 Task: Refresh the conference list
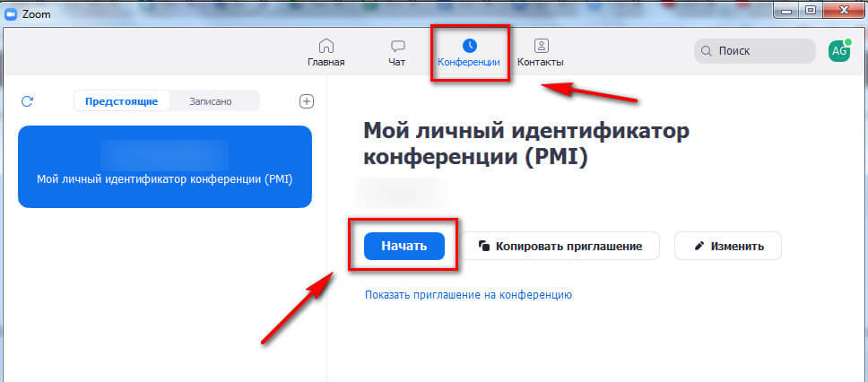click(27, 101)
